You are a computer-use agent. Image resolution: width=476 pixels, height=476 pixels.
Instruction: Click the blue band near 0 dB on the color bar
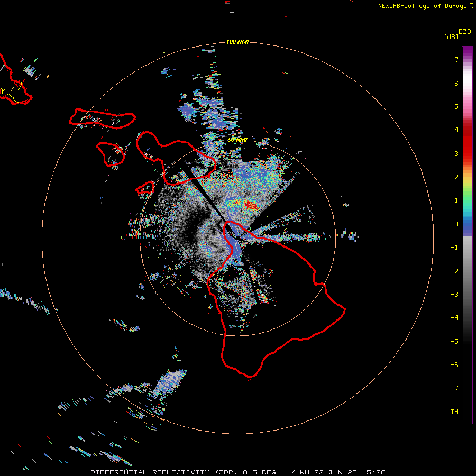point(467,226)
